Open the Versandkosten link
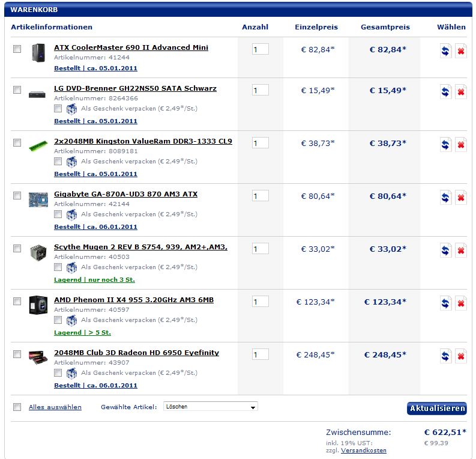The image size is (476, 459). (365, 450)
